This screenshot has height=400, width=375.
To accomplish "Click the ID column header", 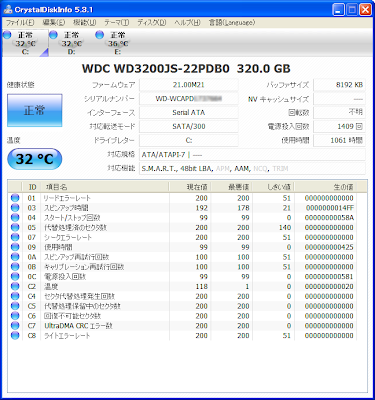I will point(32,187).
